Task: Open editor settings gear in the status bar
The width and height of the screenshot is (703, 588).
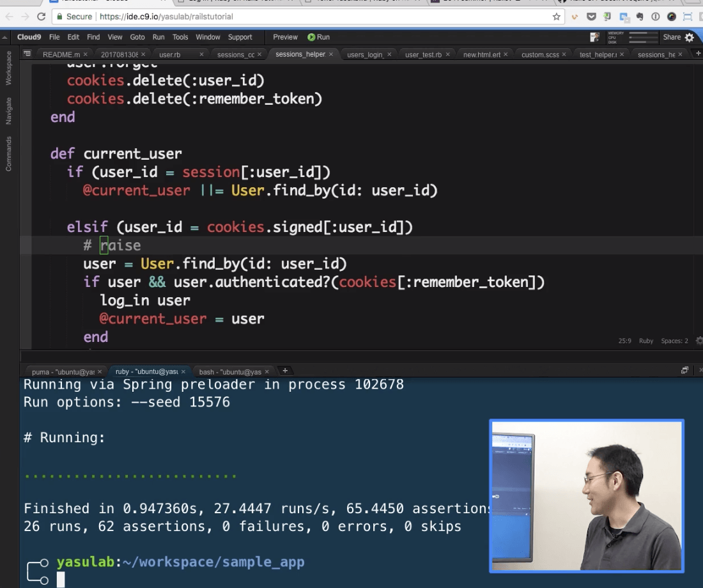Action: coord(699,341)
